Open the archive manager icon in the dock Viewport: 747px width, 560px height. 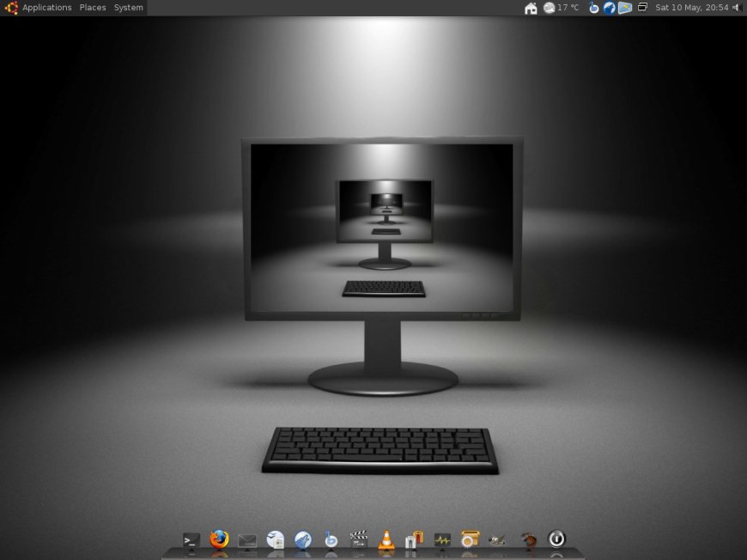pyautogui.click(x=414, y=539)
